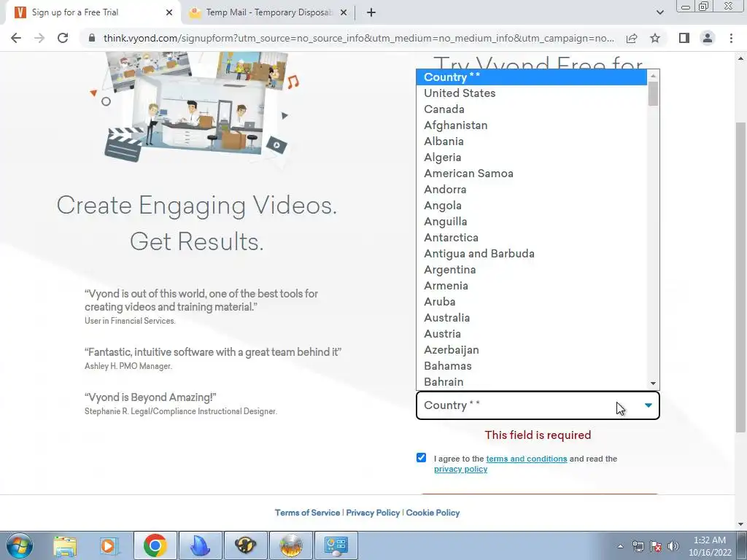
Task: Pick Afghanistan in the country list
Action: pos(532,125)
